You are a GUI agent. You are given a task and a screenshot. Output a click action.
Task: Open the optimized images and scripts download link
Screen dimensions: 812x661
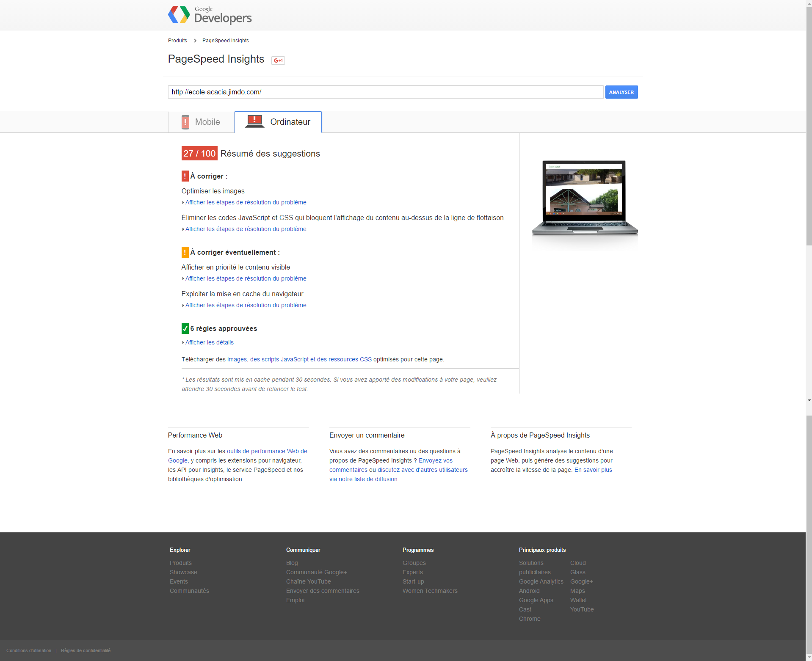pos(299,359)
